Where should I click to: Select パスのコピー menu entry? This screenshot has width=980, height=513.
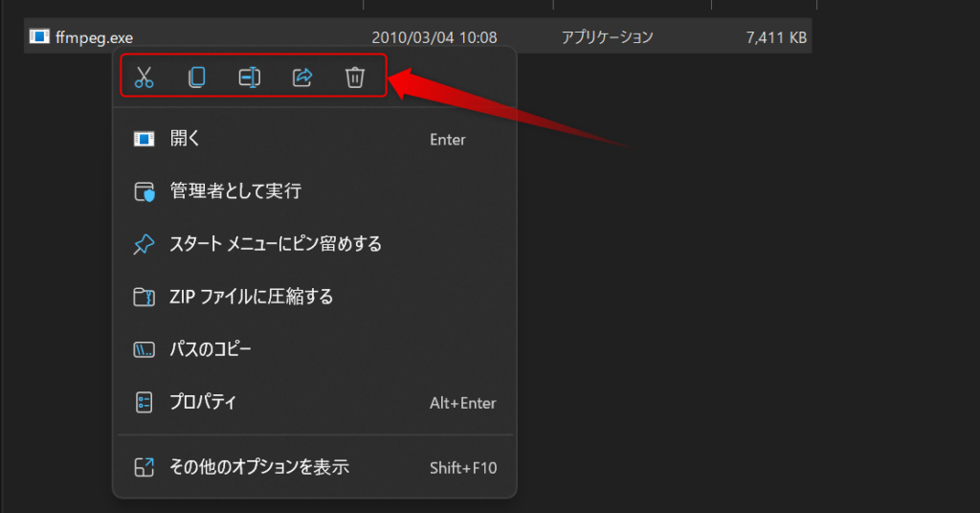pos(315,349)
